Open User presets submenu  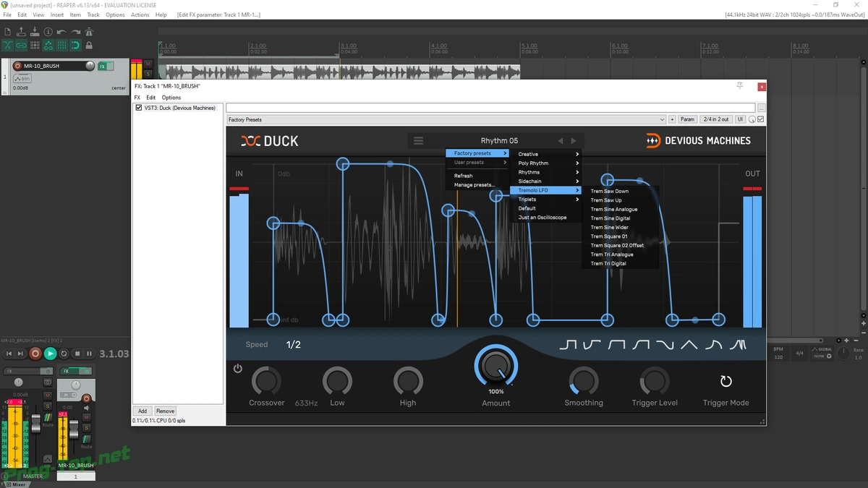477,163
